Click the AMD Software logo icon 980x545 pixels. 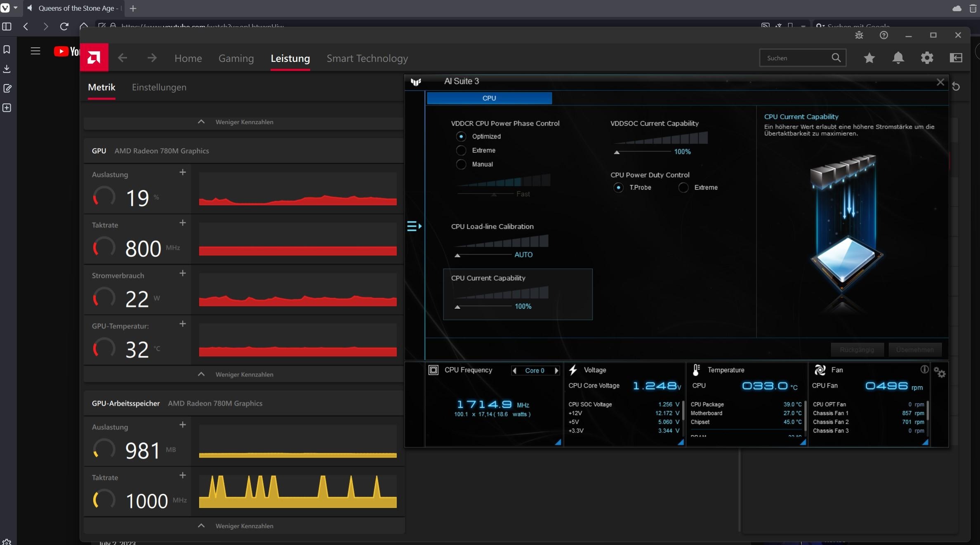[94, 58]
